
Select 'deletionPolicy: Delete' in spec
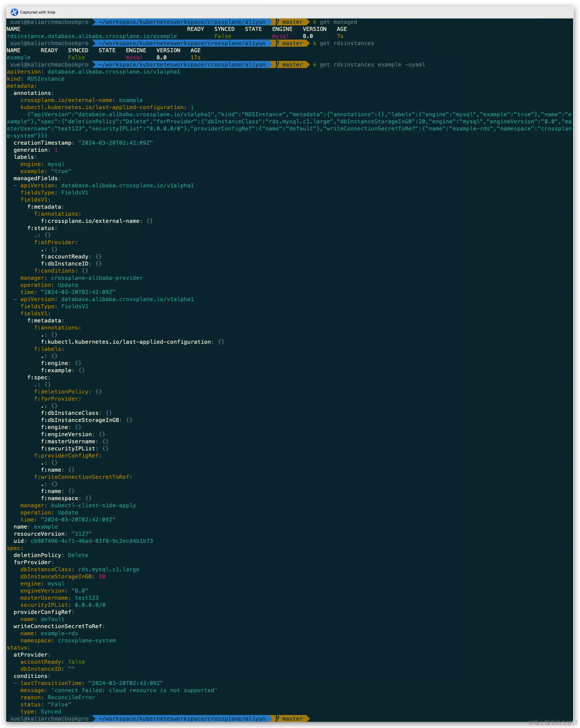[x=51, y=555]
